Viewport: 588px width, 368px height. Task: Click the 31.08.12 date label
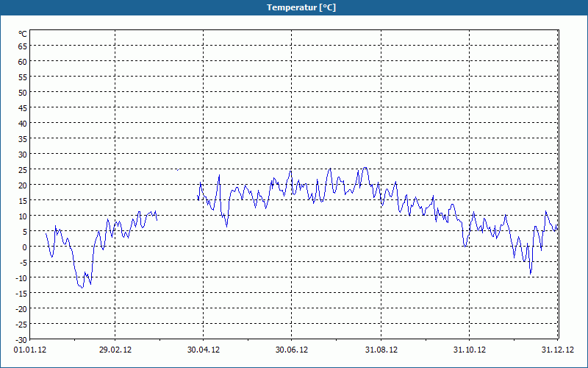click(381, 350)
